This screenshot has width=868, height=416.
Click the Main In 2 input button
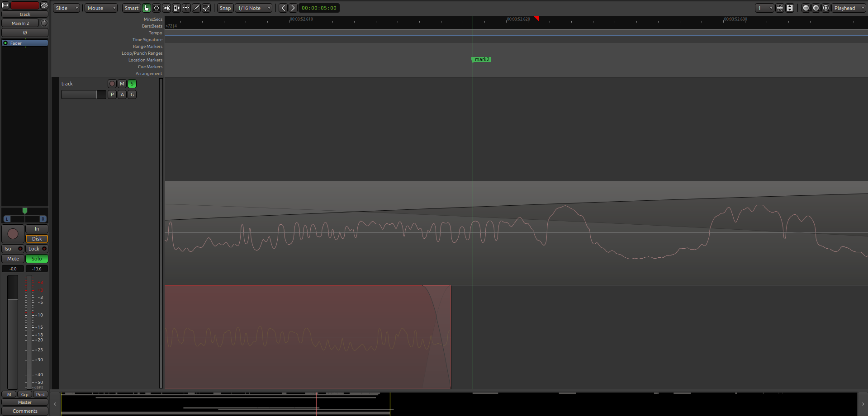click(20, 23)
